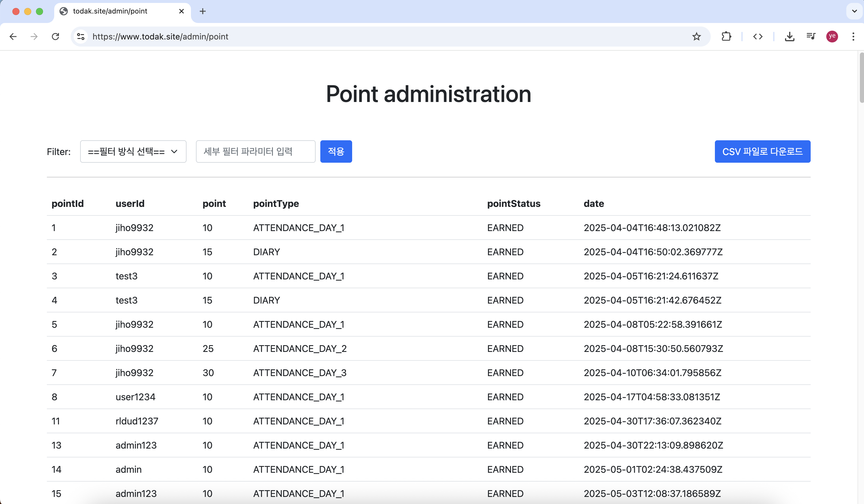This screenshot has height=504, width=864.
Task: Expand the filter method select dropdown
Action: click(133, 151)
